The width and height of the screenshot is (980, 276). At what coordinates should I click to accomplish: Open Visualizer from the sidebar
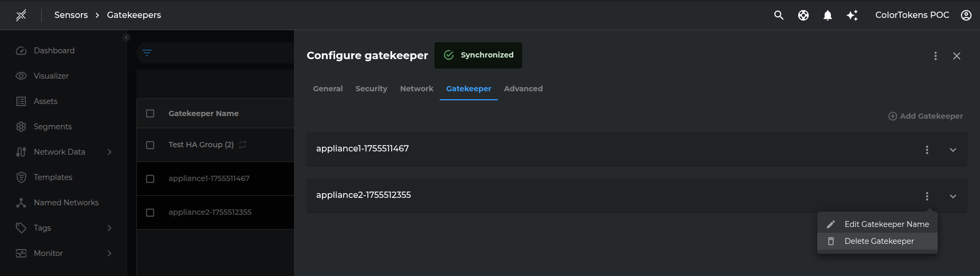point(51,76)
